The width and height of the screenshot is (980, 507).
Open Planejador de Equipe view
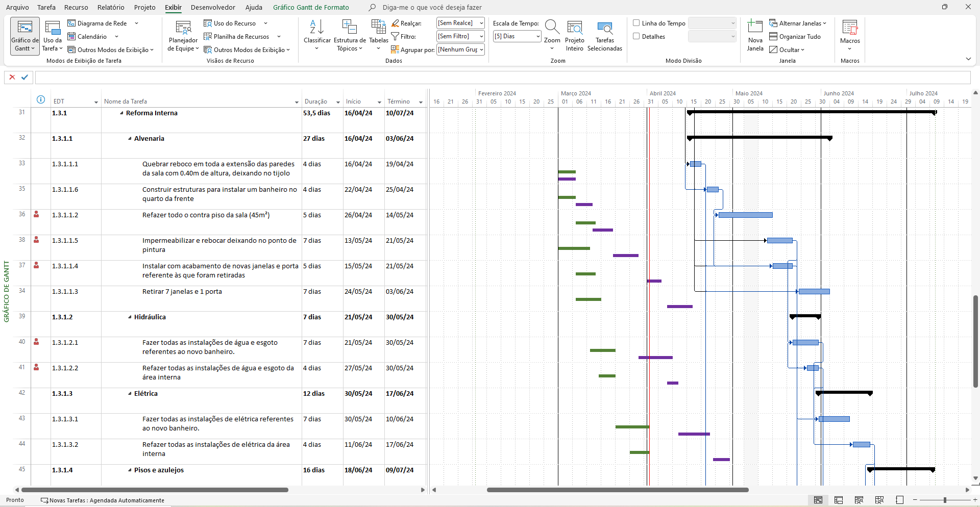coord(183,36)
